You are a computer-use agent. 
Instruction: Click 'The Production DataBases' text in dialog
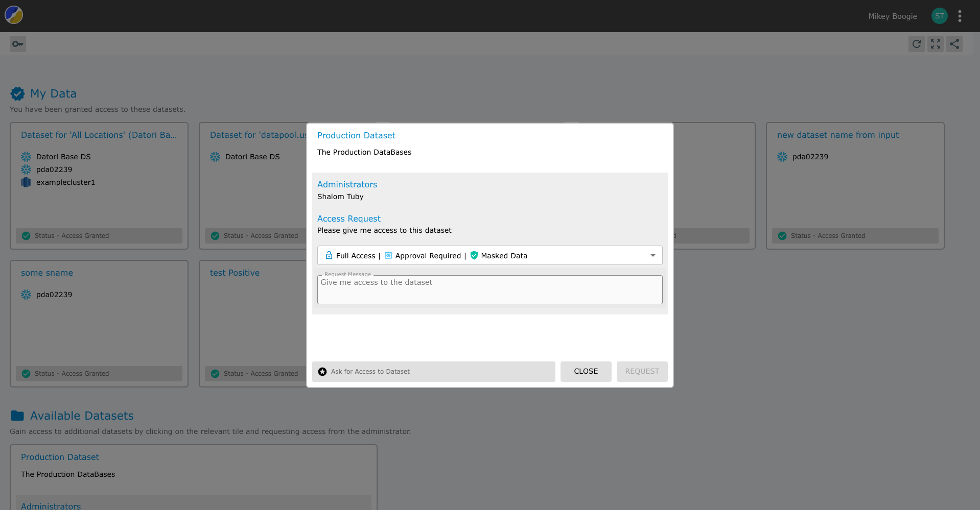(x=364, y=152)
